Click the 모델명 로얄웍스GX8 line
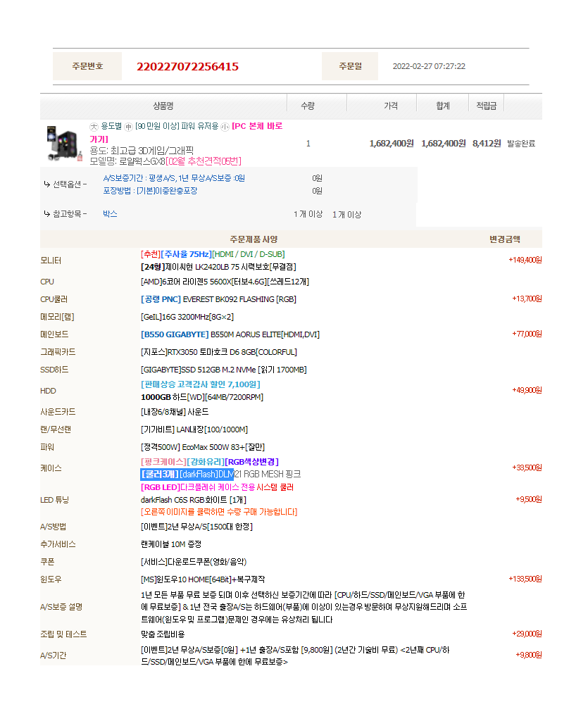588x709 pixels. coord(165,161)
